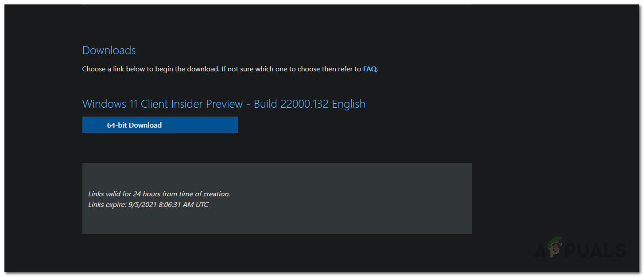Click "Build 22000.132" in the heading
The image size is (644, 277).
pyautogui.click(x=291, y=104)
